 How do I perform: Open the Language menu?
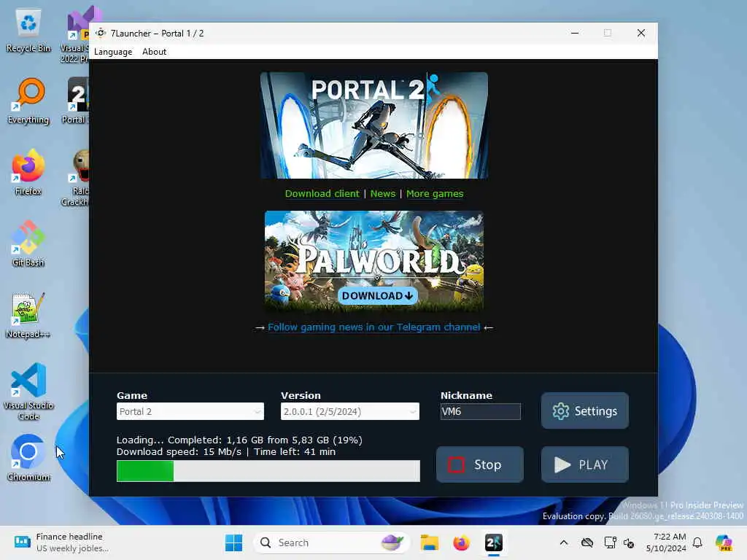(113, 52)
